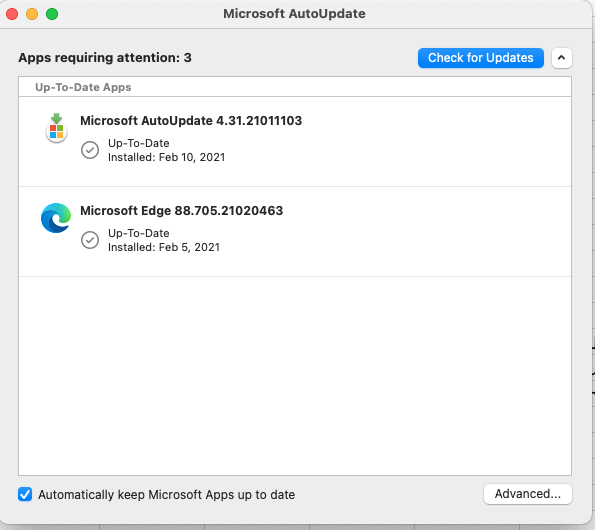Close the Microsoft AutoUpdate window
595x530 pixels.
(12, 14)
